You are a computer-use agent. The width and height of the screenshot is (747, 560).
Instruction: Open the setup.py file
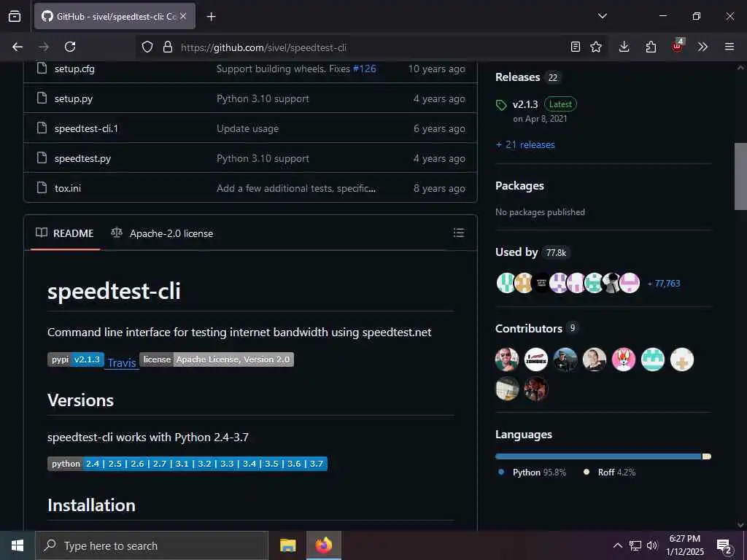74,98
